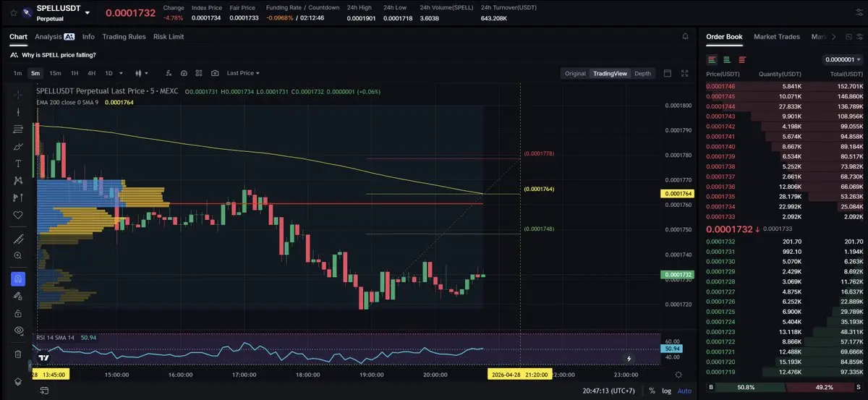Image resolution: width=868 pixels, height=400 pixels.
Task: Open the indicators fx menu
Action: 169,73
